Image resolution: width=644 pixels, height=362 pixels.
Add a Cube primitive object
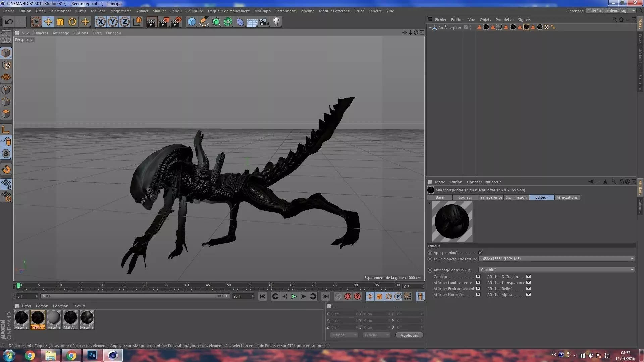coord(192,22)
